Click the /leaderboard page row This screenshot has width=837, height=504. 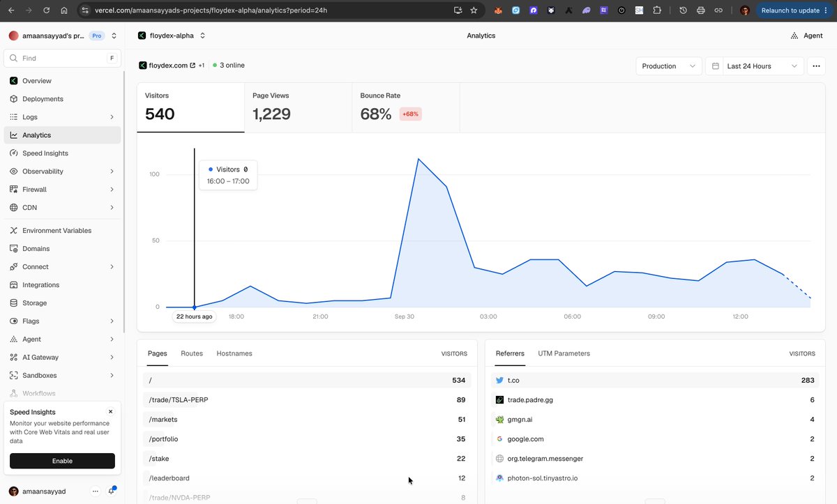point(307,478)
